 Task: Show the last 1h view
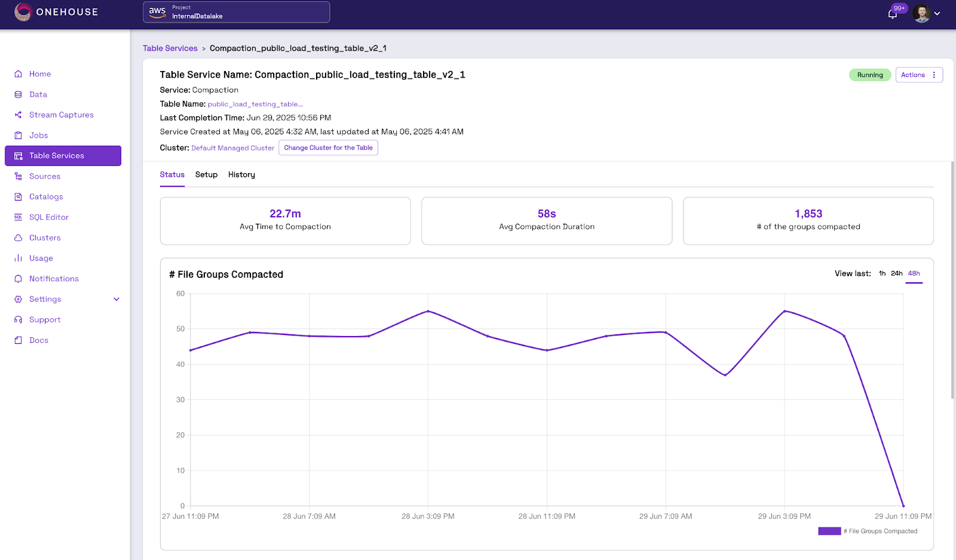pyautogui.click(x=882, y=273)
